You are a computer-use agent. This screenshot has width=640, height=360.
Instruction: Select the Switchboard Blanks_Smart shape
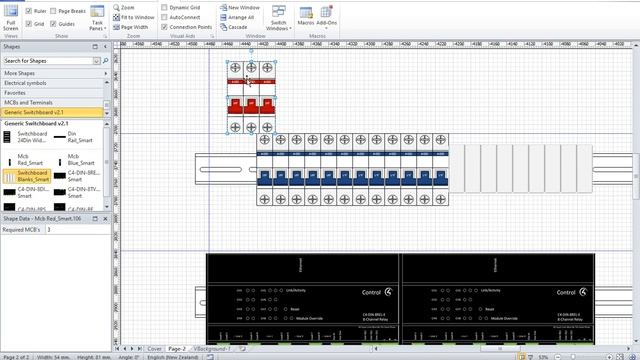tap(27, 176)
